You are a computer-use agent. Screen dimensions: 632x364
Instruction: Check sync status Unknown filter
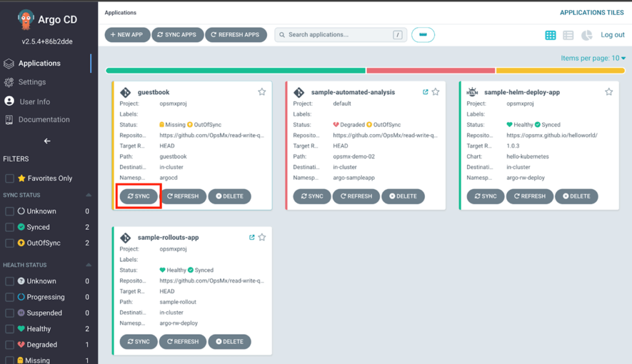(x=10, y=211)
